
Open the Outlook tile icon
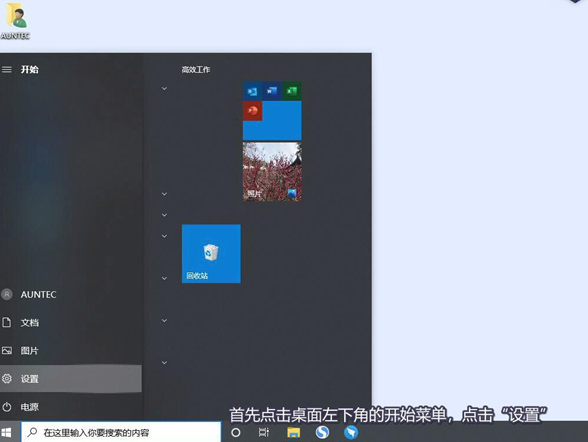click(x=252, y=91)
